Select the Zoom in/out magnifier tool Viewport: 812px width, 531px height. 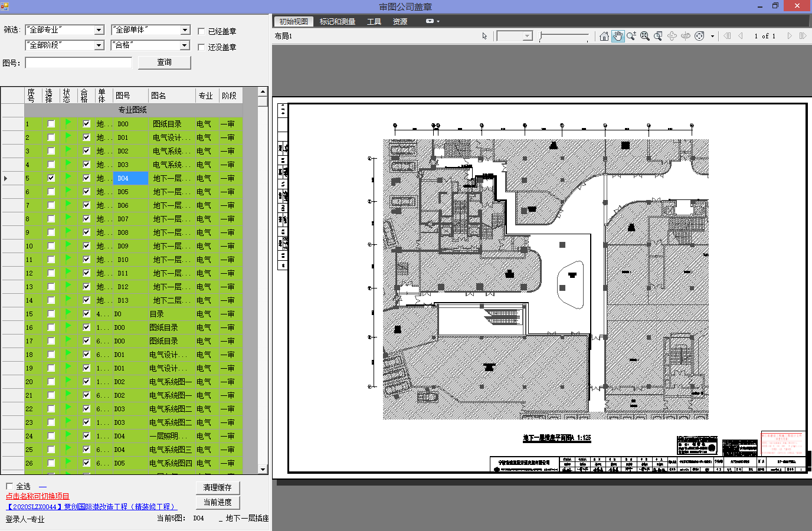(631, 36)
